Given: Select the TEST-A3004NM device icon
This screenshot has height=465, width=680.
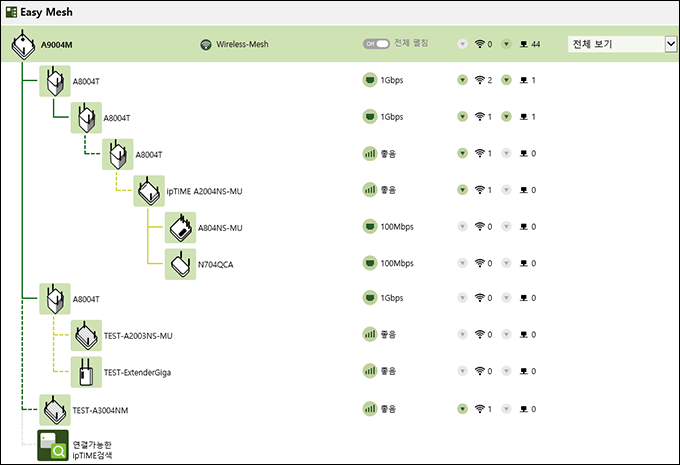Looking at the screenshot, I should coord(55,410).
